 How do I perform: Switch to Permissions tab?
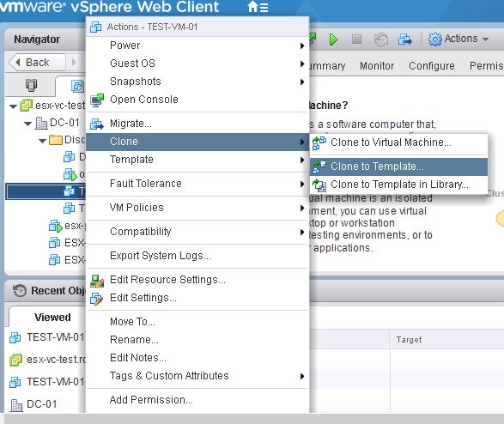(487, 66)
